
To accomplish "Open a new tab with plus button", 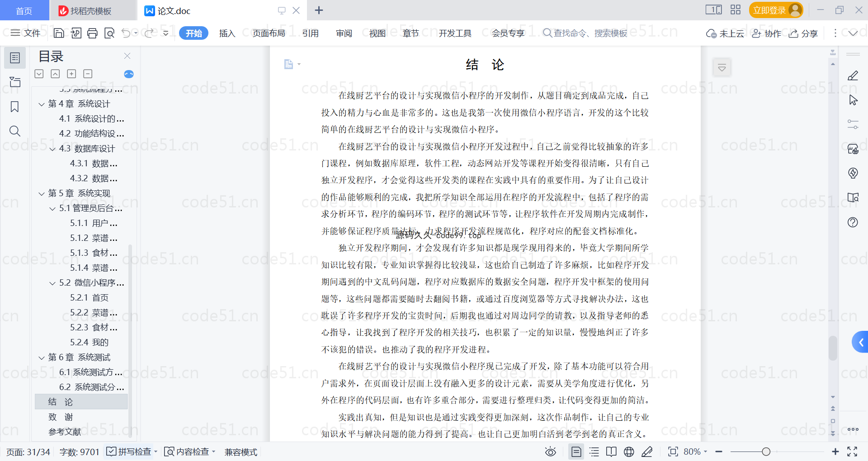I will pos(319,10).
